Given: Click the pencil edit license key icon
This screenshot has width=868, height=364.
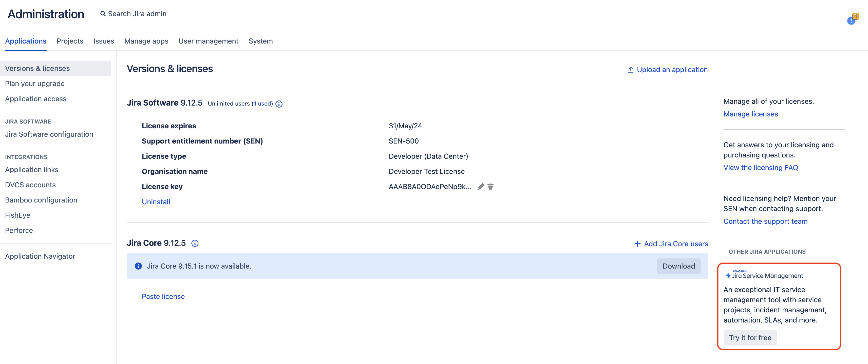Looking at the screenshot, I should point(481,187).
